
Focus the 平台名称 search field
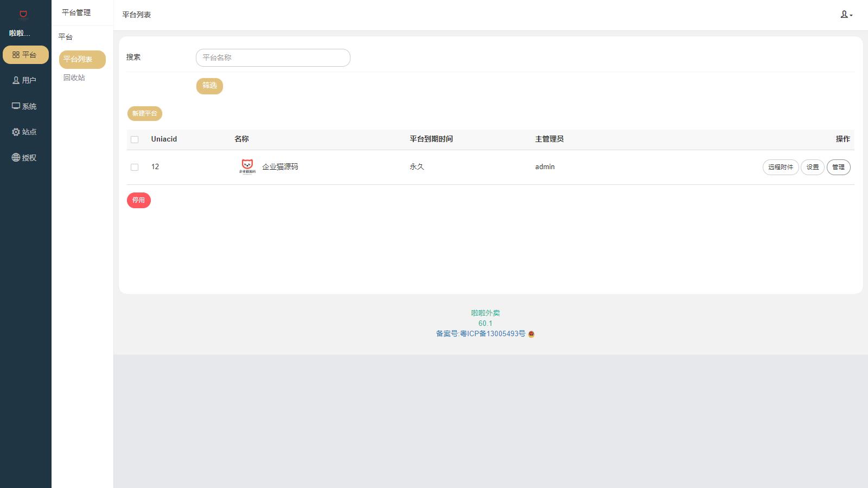tap(273, 57)
